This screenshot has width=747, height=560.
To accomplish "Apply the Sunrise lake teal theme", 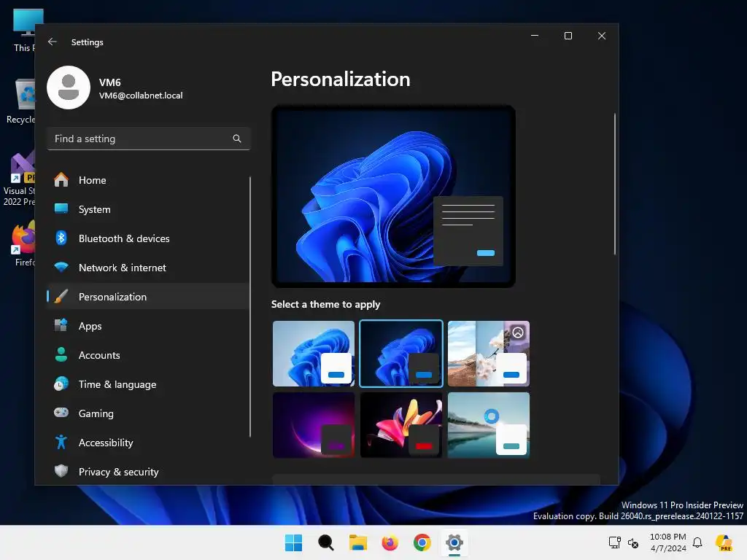I will 489,425.
